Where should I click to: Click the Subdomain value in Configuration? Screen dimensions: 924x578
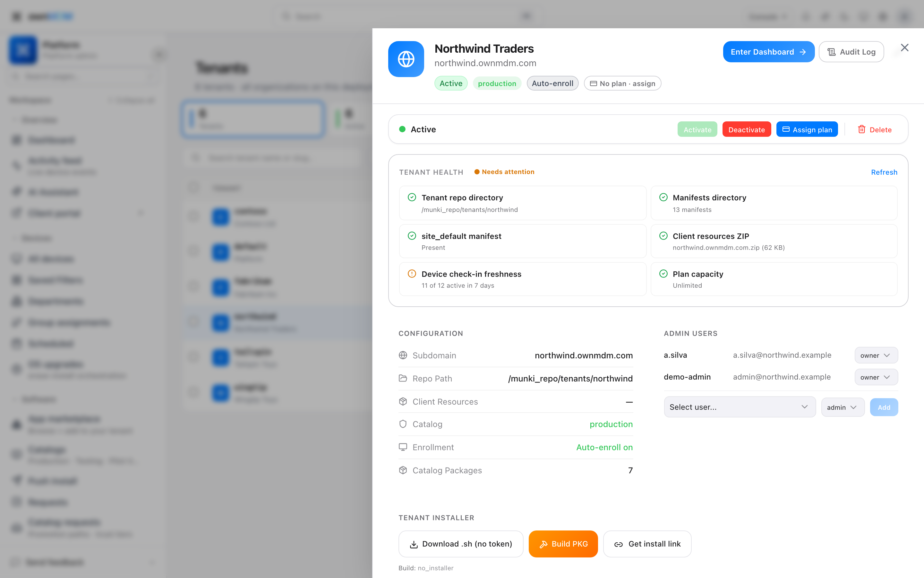pyautogui.click(x=584, y=355)
